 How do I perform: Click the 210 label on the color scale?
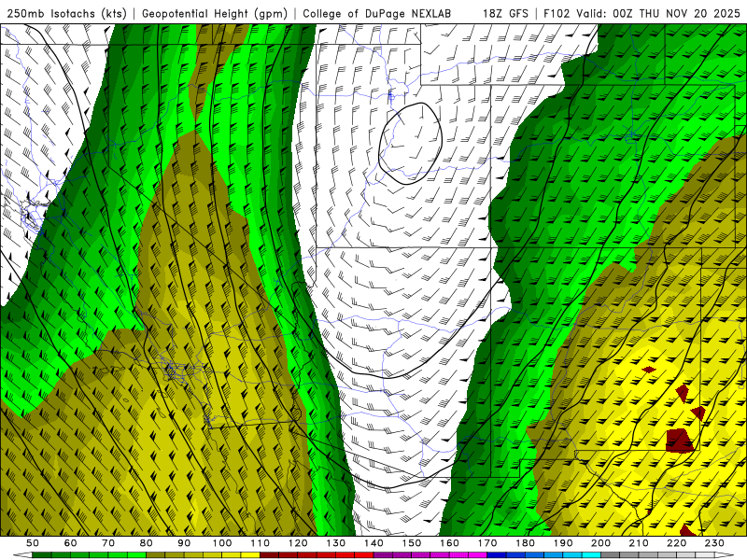point(640,543)
